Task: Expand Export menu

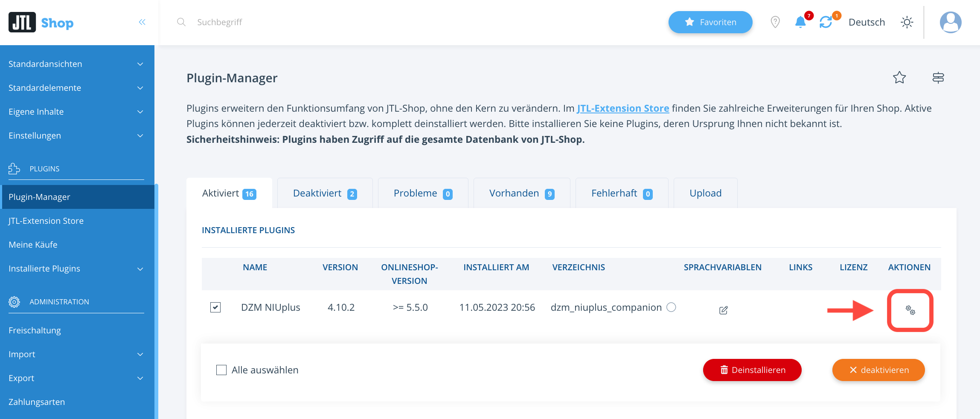Action: [x=77, y=378]
